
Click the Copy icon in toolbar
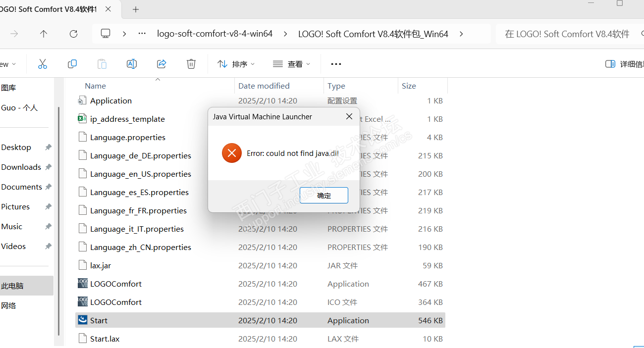72,64
